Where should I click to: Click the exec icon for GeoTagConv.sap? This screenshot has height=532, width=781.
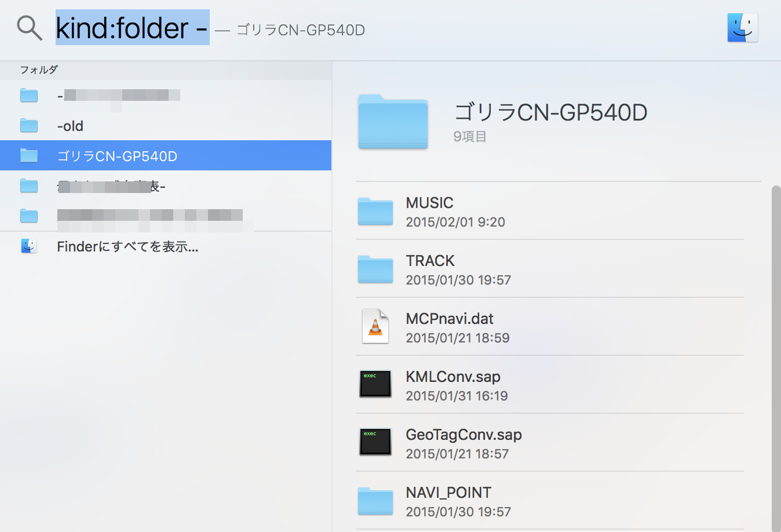coord(375,442)
